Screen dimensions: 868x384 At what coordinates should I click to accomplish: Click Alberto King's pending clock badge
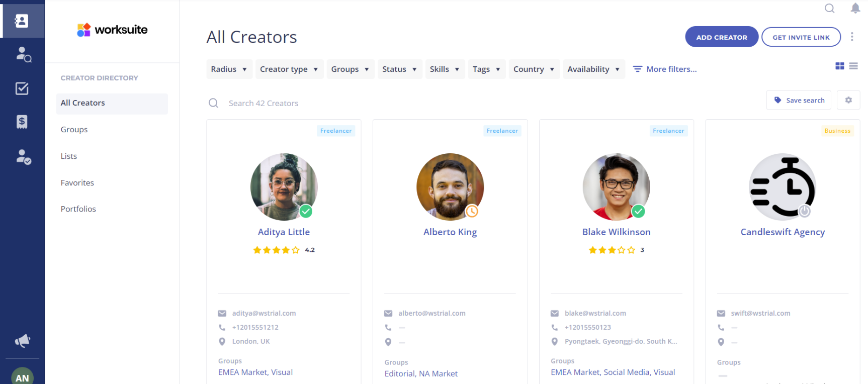472,211
